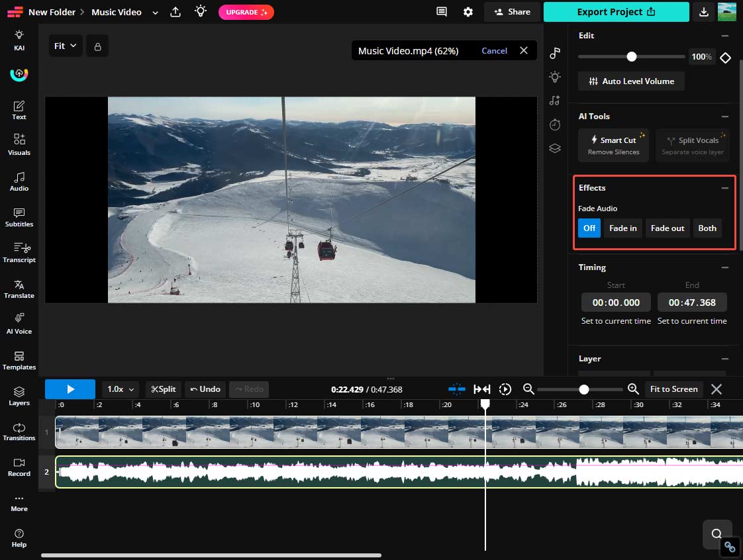Open the comments icon
The height and width of the screenshot is (560, 743).
click(441, 12)
